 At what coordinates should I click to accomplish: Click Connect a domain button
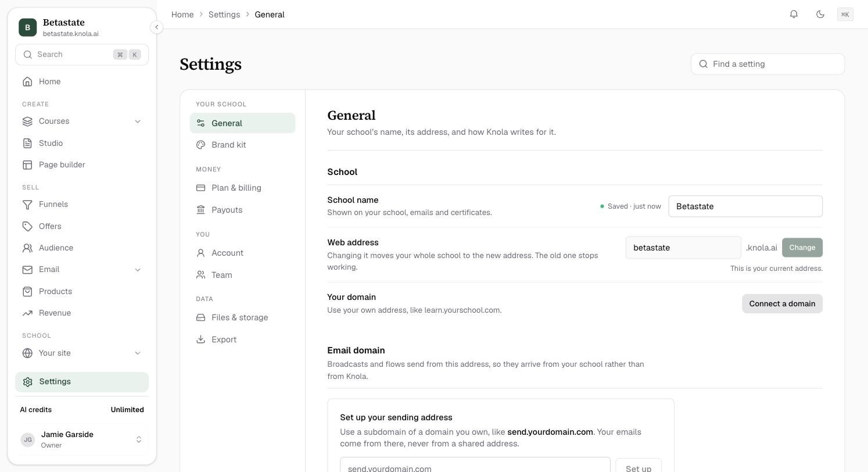pos(782,304)
